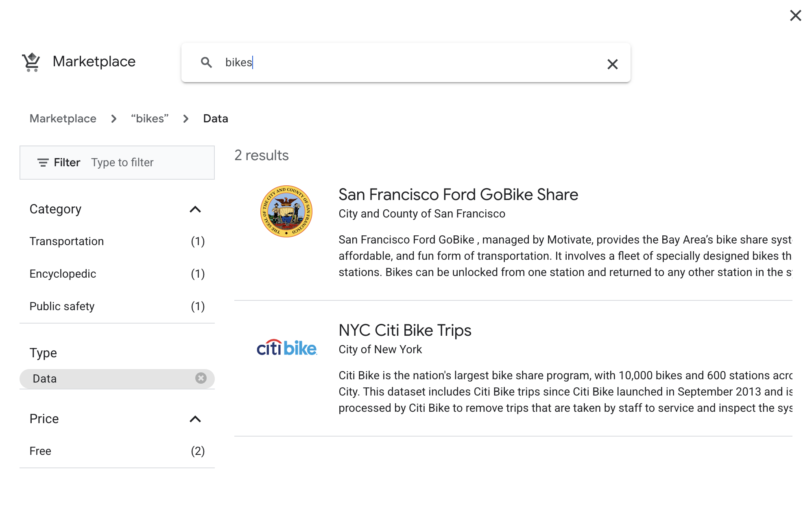Screen dimensions: 812x526
Task: Click the GoBike description paragraph
Action: 565,256
